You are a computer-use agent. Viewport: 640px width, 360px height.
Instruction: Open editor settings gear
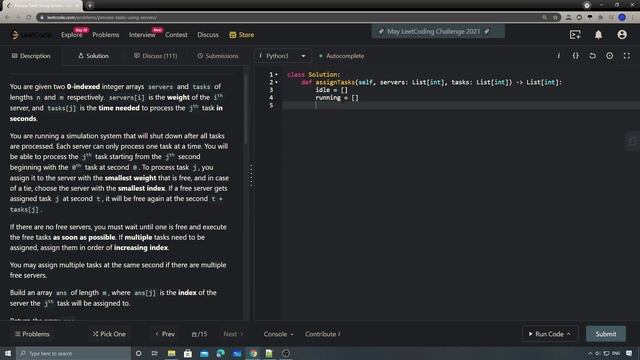609,56
